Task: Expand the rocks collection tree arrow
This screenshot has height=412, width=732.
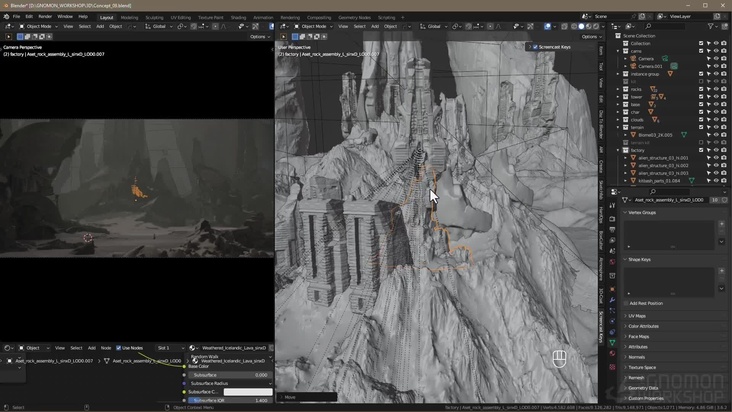Action: pyautogui.click(x=619, y=89)
